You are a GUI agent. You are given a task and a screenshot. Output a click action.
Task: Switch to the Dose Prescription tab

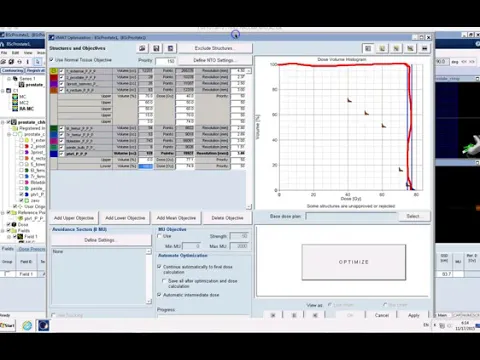[32, 249]
